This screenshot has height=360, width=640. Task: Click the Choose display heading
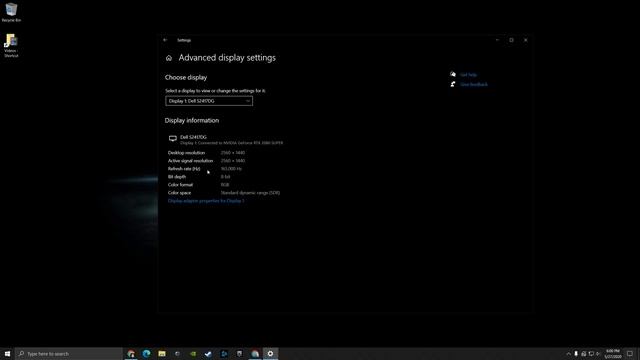pyautogui.click(x=186, y=78)
